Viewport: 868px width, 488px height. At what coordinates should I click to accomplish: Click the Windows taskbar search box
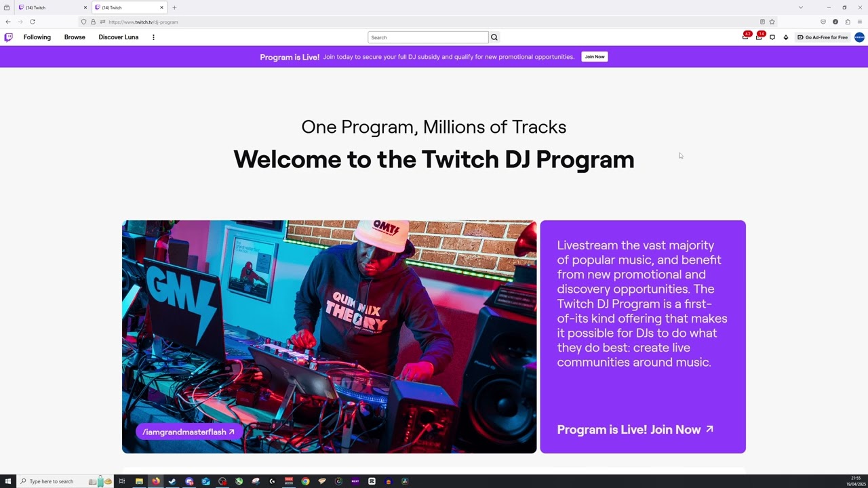66,481
